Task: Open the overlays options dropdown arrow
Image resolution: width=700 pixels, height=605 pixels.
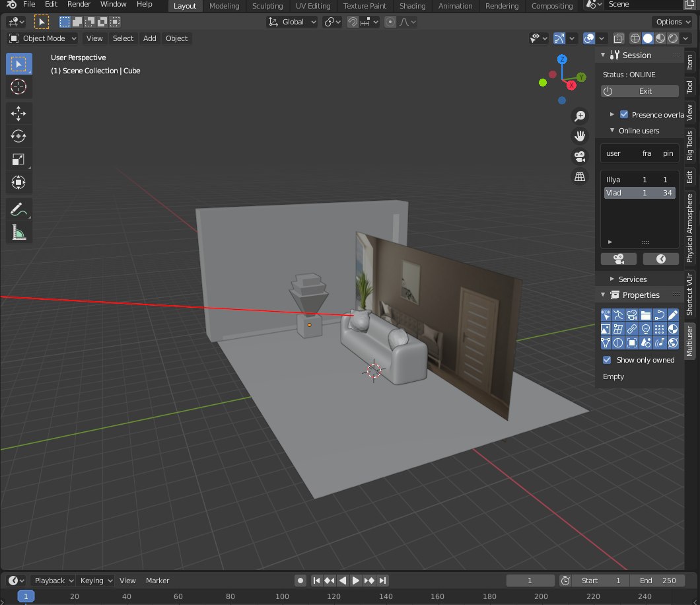Action: (602, 38)
